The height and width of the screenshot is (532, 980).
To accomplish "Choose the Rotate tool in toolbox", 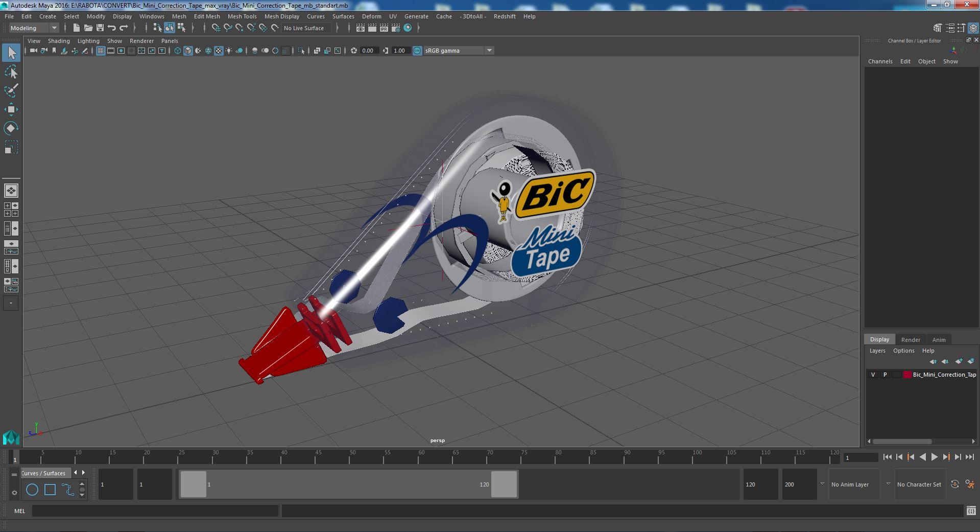I will [11, 128].
